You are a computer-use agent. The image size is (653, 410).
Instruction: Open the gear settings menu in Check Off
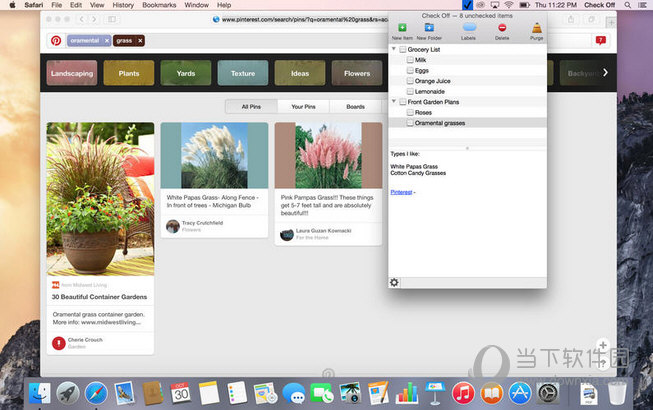pyautogui.click(x=394, y=283)
